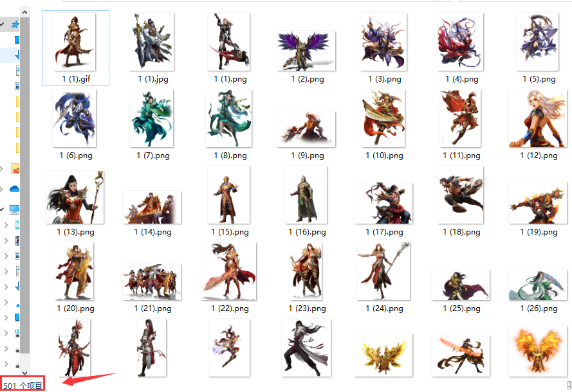Click the file name "1 (7).png"
The height and width of the screenshot is (392, 572).
pyautogui.click(x=153, y=156)
